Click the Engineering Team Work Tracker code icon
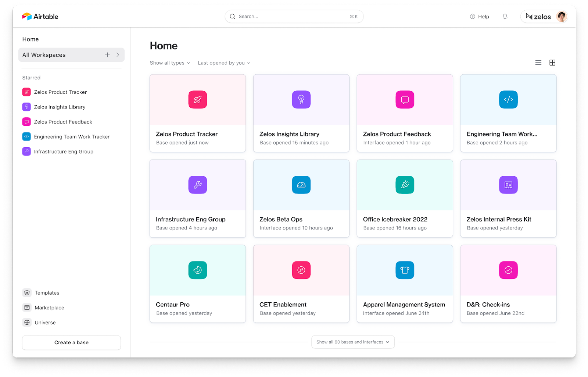Image resolution: width=588 pixels, height=377 pixels. [x=508, y=99]
